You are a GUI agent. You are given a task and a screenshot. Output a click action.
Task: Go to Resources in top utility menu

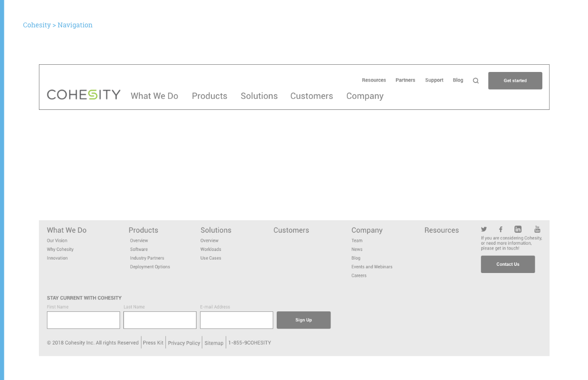(374, 80)
